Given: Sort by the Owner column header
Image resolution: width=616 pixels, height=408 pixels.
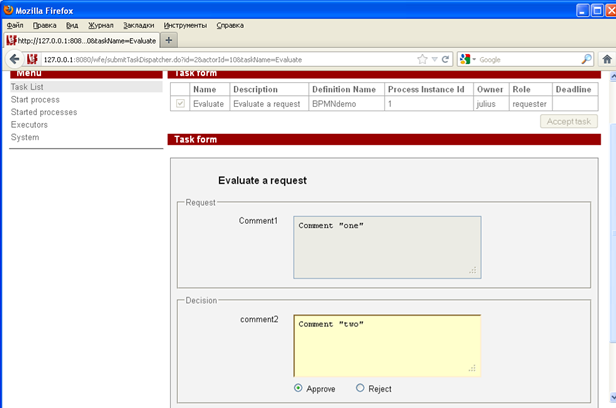Looking at the screenshot, I should pos(490,89).
